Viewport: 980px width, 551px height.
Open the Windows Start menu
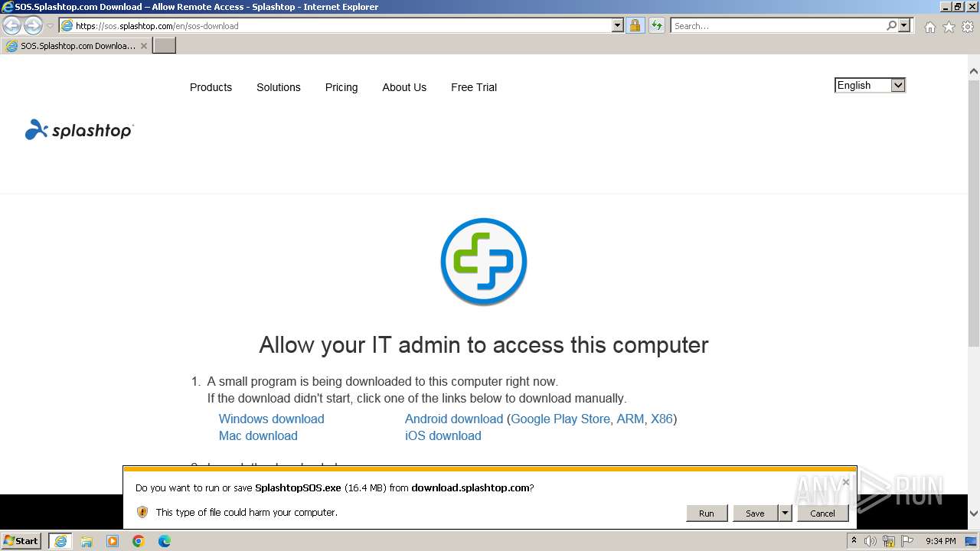(21, 540)
